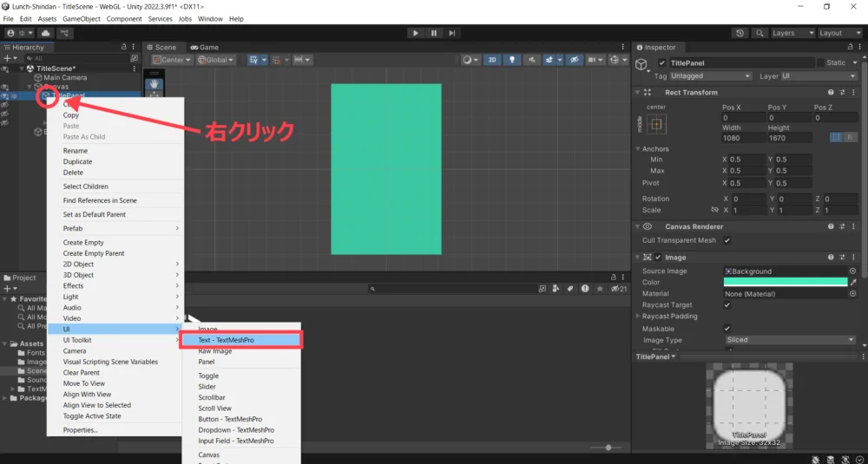The image size is (868, 464).
Task: Open the Unity account dropdown in toolbar
Action: point(20,33)
